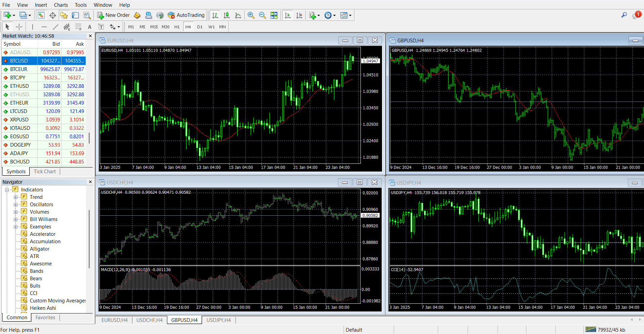Viewport: 644px width, 334px height.
Task: Switch to the Tick Chart tab
Action: pyautogui.click(x=45, y=172)
